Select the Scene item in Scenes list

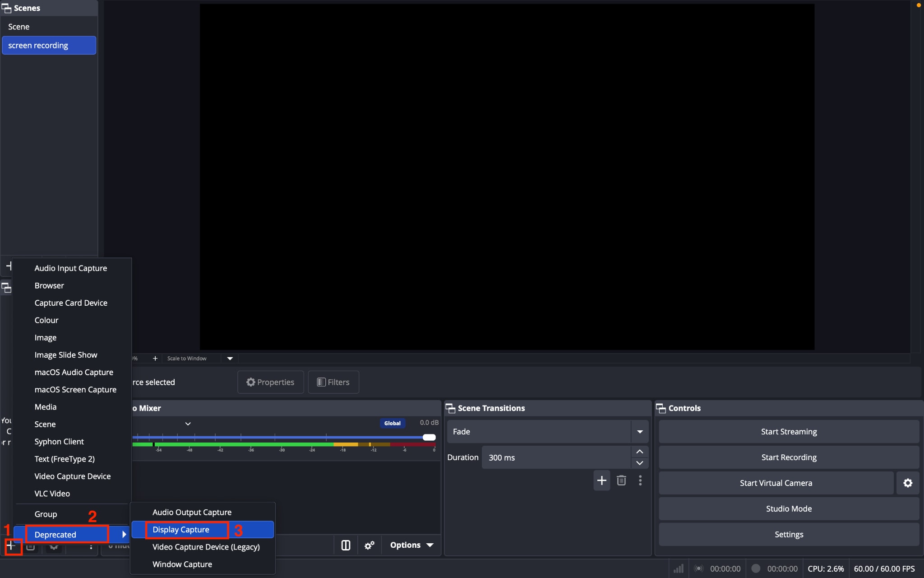click(x=49, y=27)
